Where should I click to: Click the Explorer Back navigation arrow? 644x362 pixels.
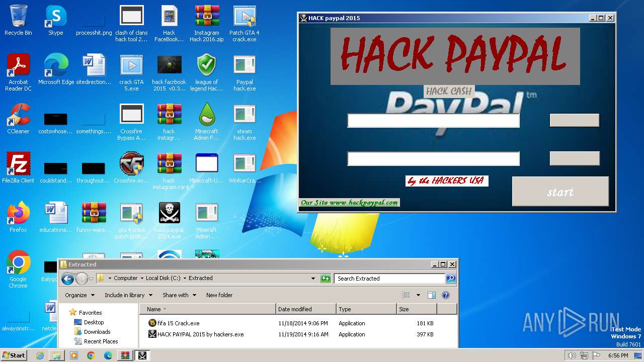pyautogui.click(x=67, y=278)
